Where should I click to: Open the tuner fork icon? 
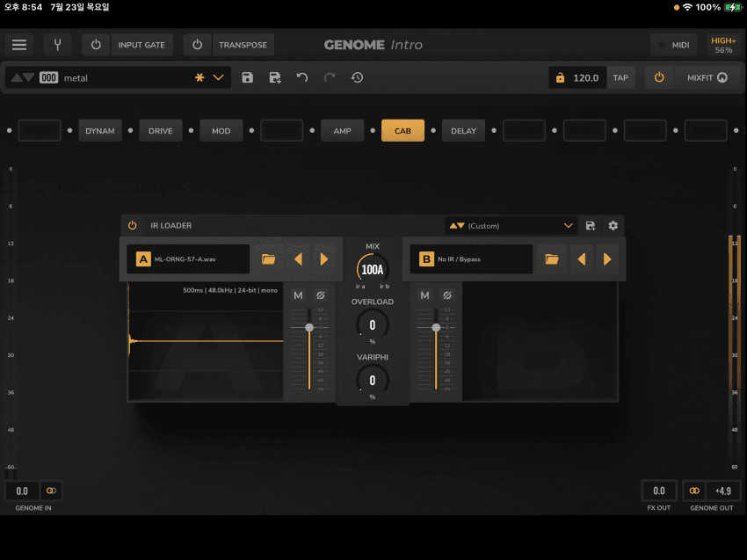tap(58, 45)
